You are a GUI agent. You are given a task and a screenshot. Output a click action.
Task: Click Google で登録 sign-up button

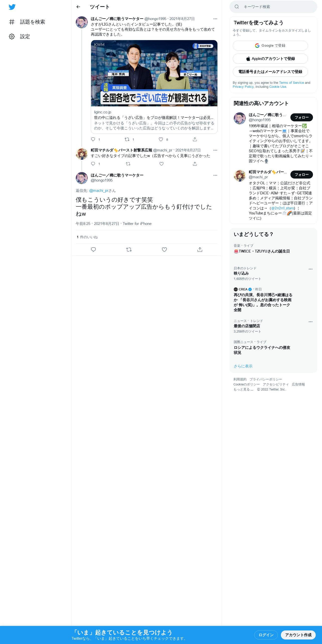(x=270, y=46)
